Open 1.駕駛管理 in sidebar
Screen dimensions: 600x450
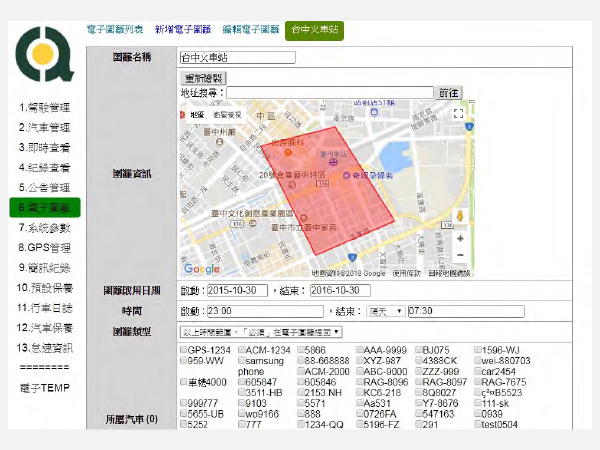pos(45,108)
